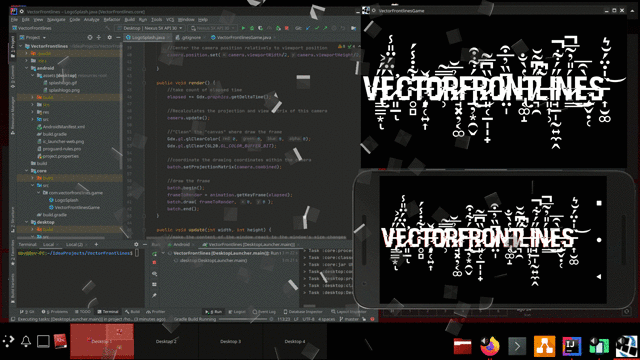Open the File menu

[x=14, y=20]
